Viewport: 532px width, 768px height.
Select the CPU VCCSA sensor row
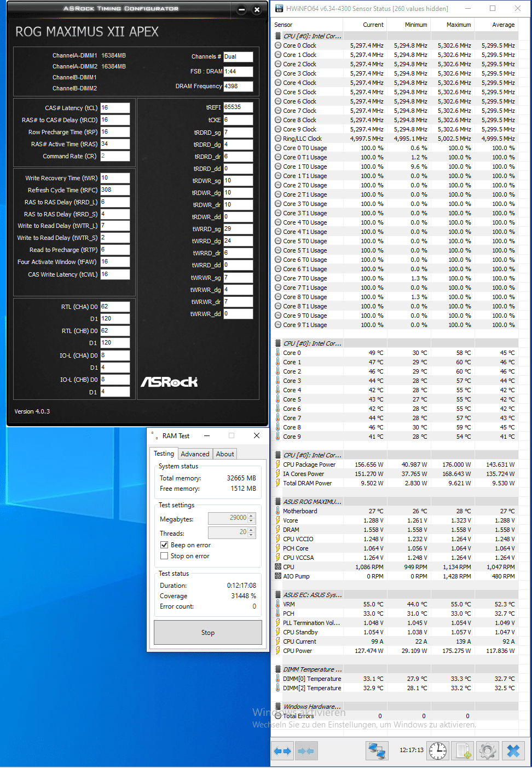coord(395,558)
